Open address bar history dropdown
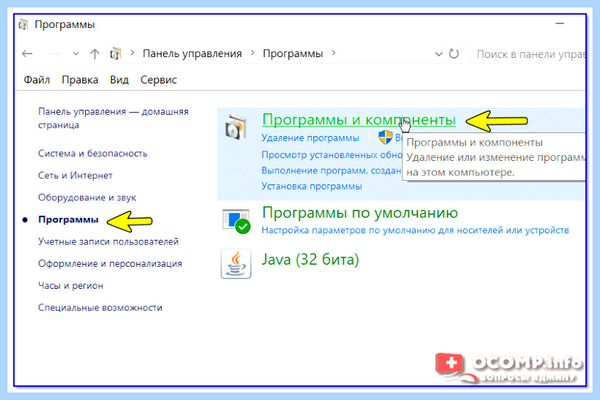Image resolution: width=600 pixels, height=400 pixels. 439,54
